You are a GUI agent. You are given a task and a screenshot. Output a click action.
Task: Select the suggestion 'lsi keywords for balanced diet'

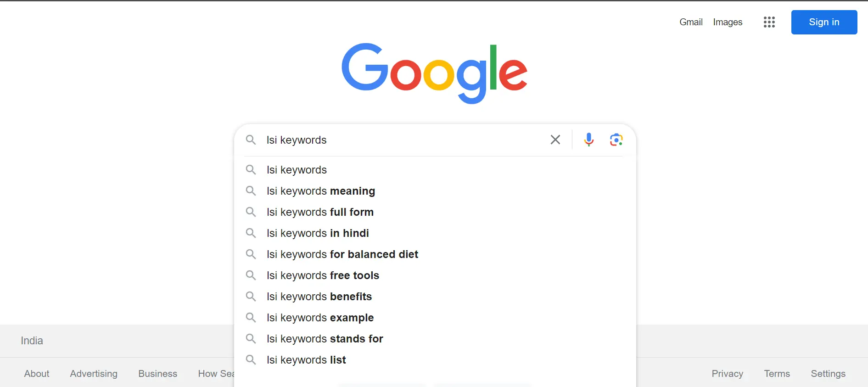[x=342, y=254]
